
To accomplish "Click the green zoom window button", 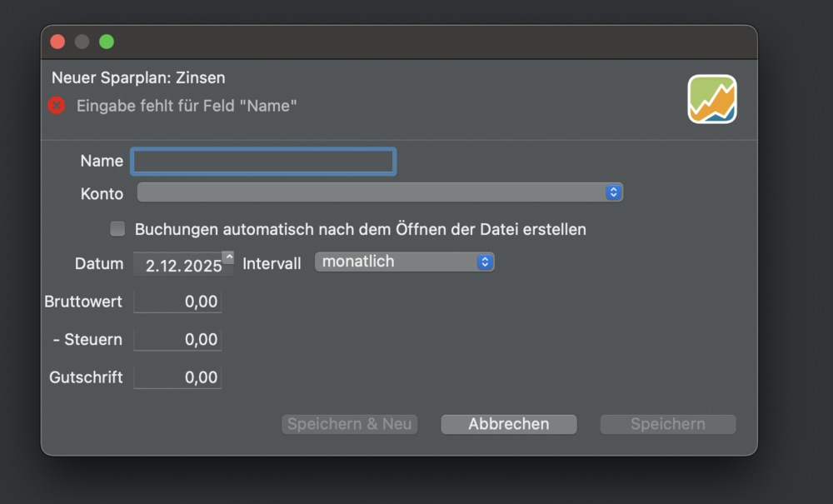I will [107, 42].
